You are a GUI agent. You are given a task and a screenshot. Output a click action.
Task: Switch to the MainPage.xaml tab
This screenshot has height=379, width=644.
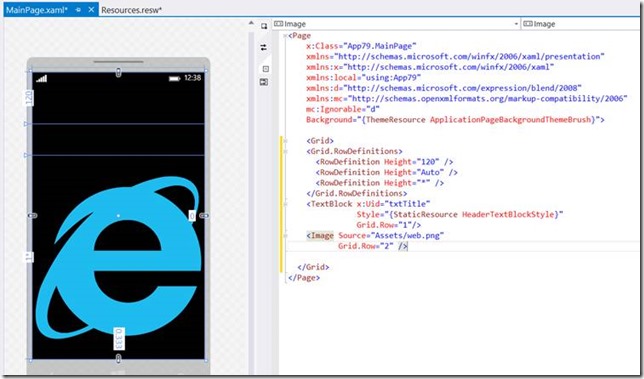(x=37, y=10)
